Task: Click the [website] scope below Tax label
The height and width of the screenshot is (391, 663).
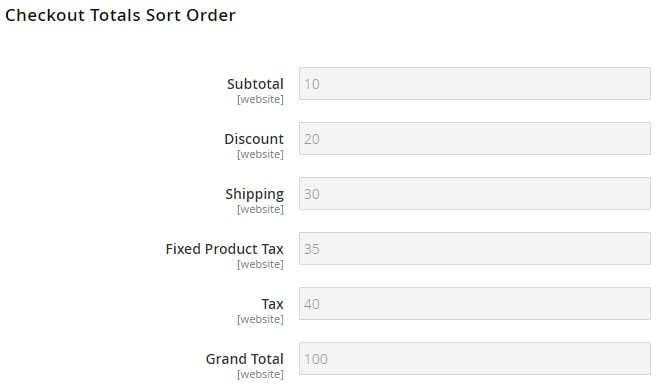Action: tap(260, 319)
